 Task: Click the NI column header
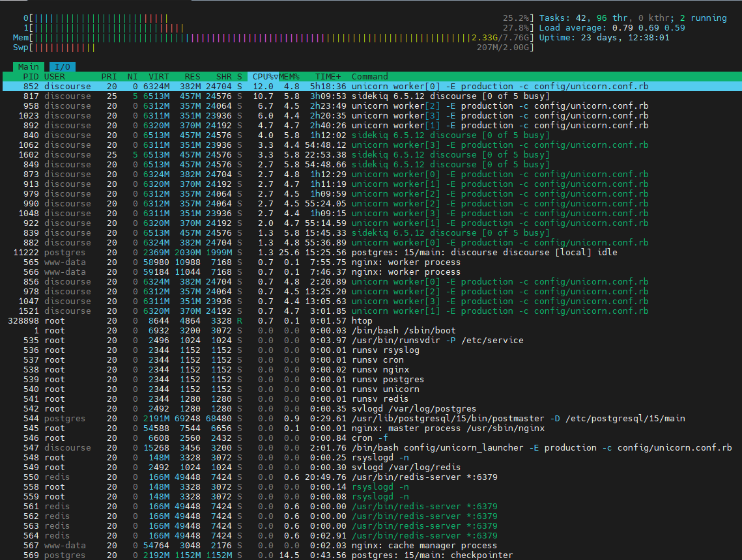click(132, 77)
